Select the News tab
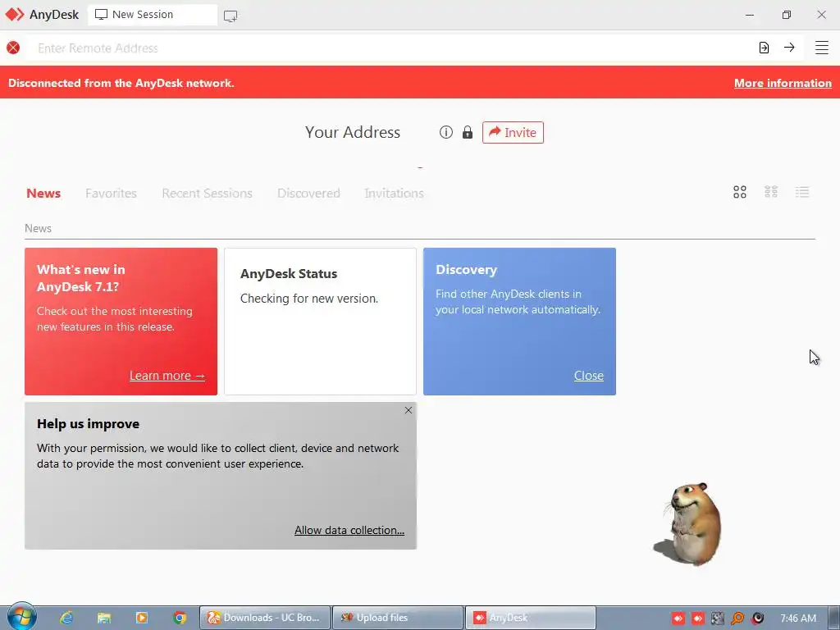 (43, 194)
